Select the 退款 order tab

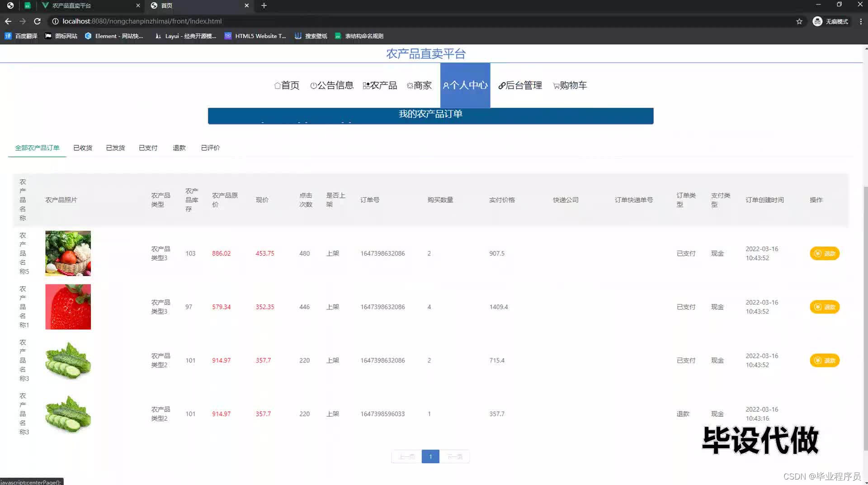coord(179,148)
